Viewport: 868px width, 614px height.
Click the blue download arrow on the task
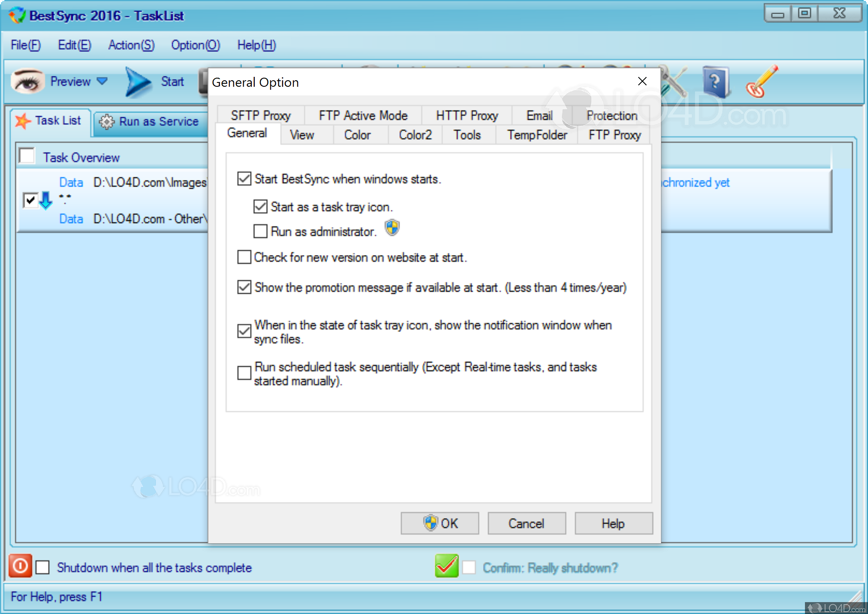click(46, 200)
